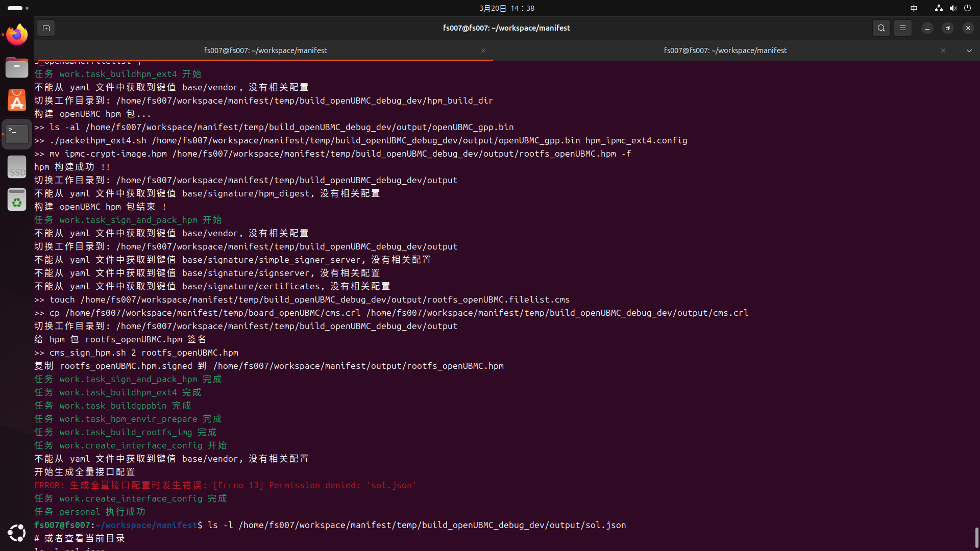Open the Chinese input method indicator
Viewport: 980px width, 551px height.
click(x=914, y=8)
